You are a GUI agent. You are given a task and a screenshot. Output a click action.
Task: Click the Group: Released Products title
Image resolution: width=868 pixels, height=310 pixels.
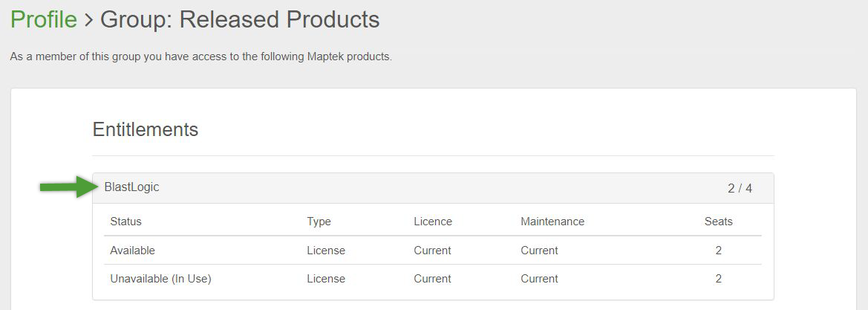(240, 20)
